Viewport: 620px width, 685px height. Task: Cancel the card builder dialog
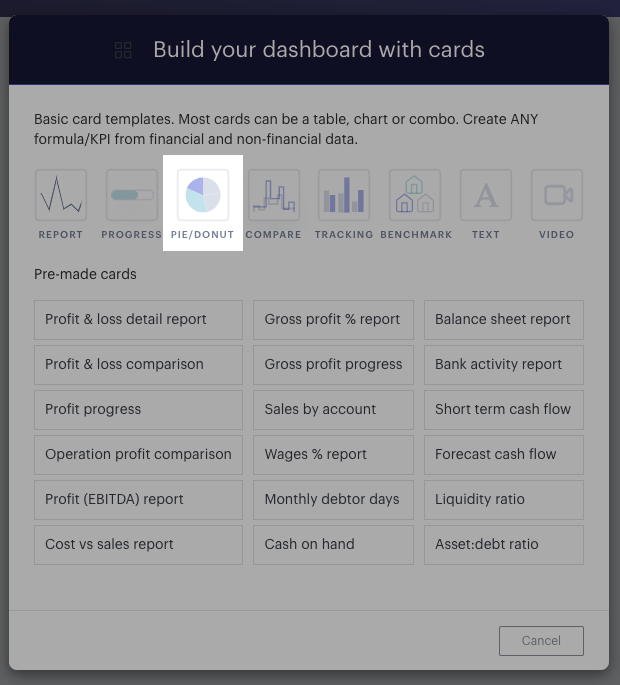541,641
